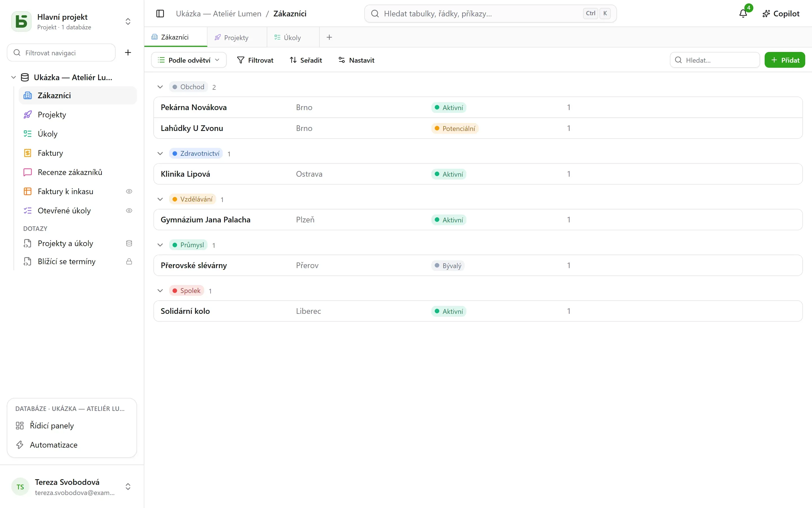
Task: Open the Copilot assistant
Action: pos(781,14)
